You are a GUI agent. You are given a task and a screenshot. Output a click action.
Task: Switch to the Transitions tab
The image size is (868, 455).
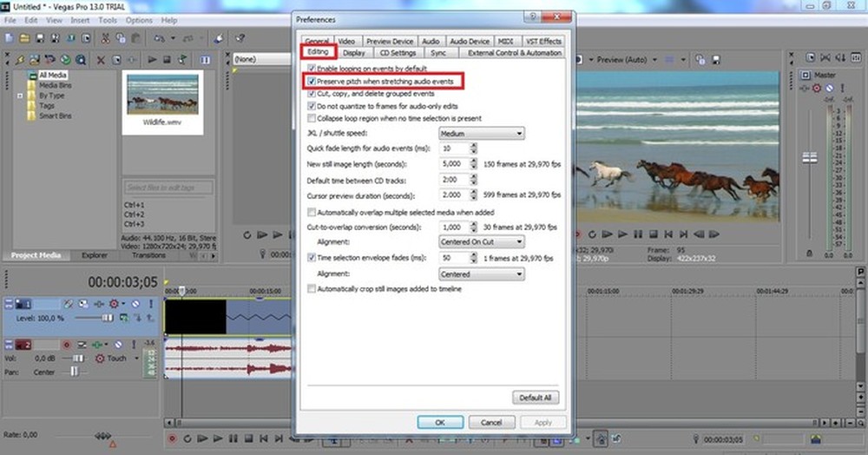[148, 255]
